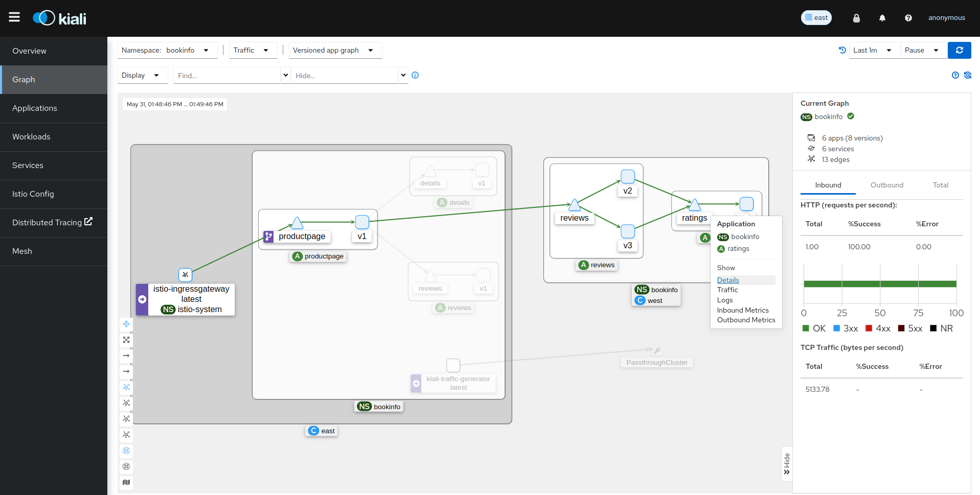The image size is (980, 495).
Task: Hide the side summary panel
Action: 787,464
